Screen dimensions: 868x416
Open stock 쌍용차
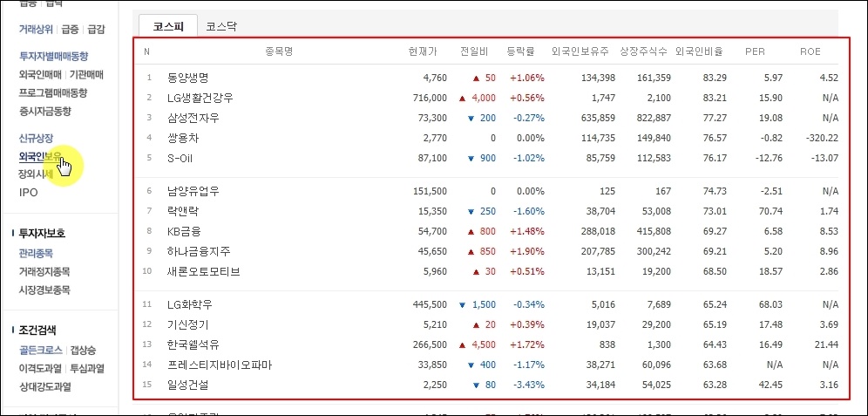tap(183, 138)
